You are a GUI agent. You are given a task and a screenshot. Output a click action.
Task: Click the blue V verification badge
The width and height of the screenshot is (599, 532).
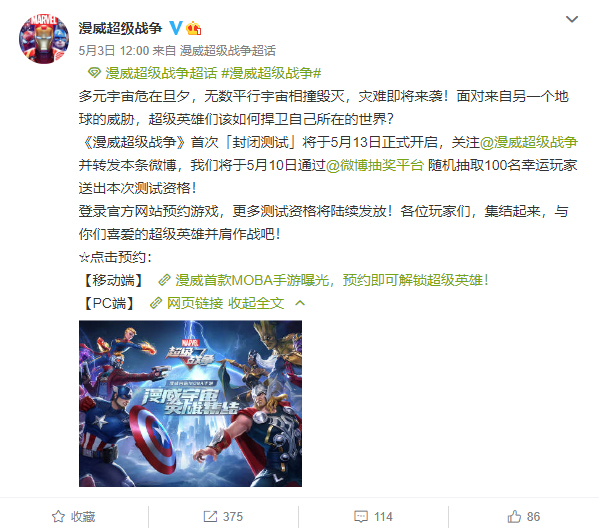(x=175, y=28)
